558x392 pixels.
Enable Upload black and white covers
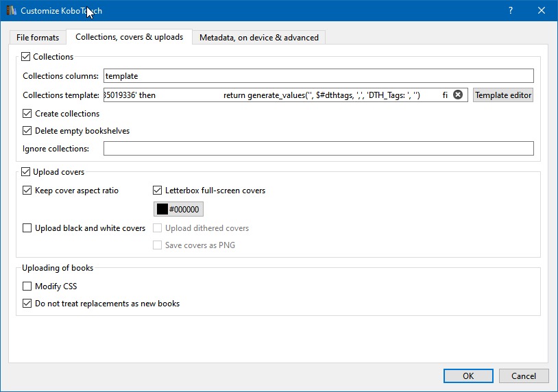pos(27,228)
